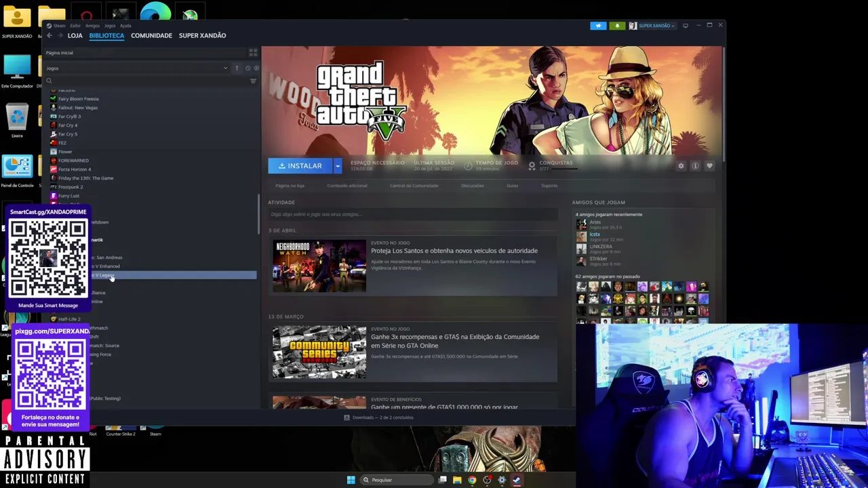Screen dimensions: 868x488
Task: Open Counter-Strike 2 desktop shortcut
Action: 121,431
